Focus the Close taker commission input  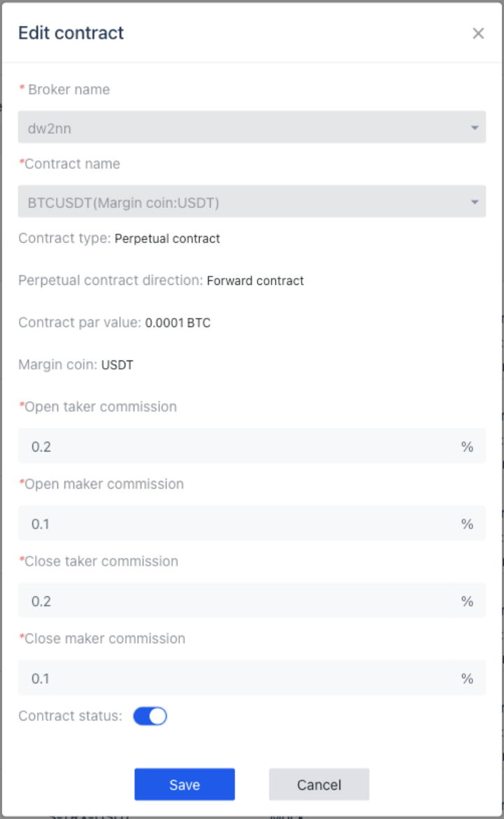pyautogui.click(x=235, y=600)
